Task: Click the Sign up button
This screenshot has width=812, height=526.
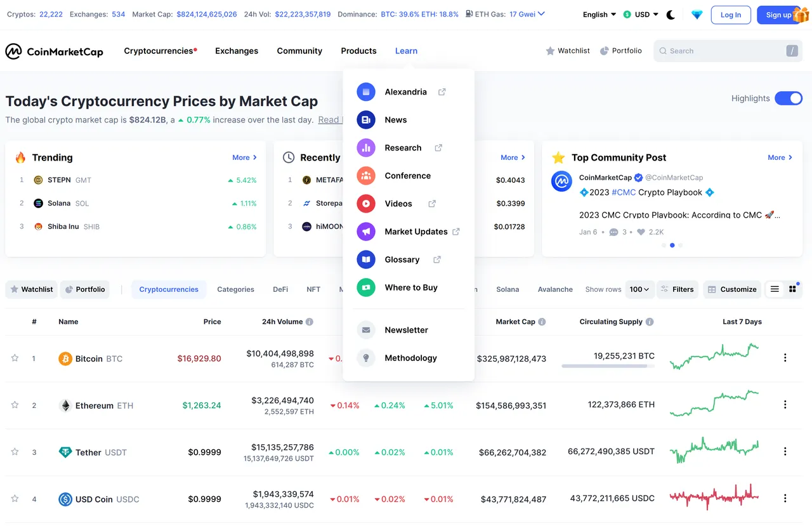Action: click(x=778, y=15)
